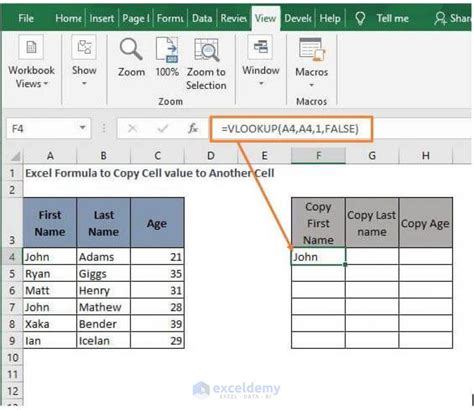Select column H header
This screenshot has height=410, width=474.
click(426, 156)
